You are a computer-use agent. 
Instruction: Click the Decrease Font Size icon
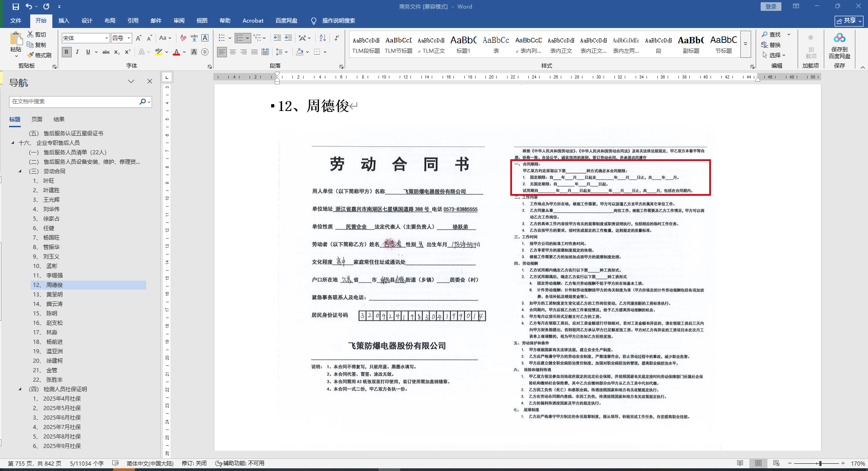[x=149, y=38]
